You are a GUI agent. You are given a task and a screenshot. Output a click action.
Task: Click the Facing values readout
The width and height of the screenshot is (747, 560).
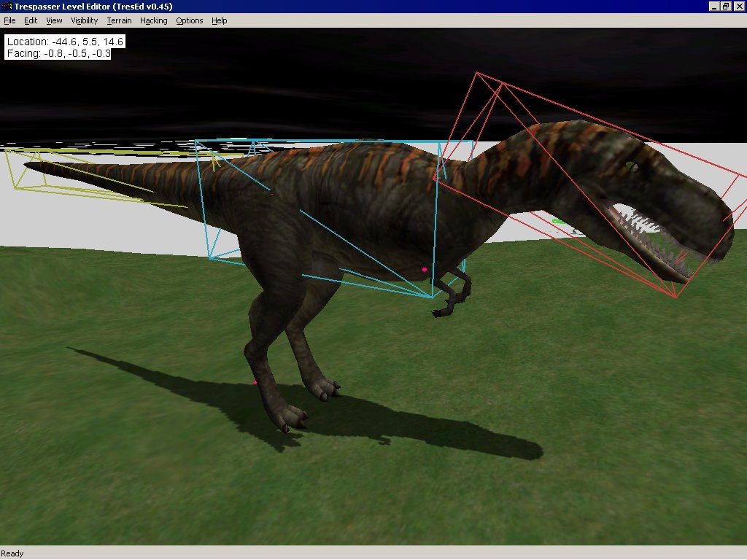[x=58, y=53]
